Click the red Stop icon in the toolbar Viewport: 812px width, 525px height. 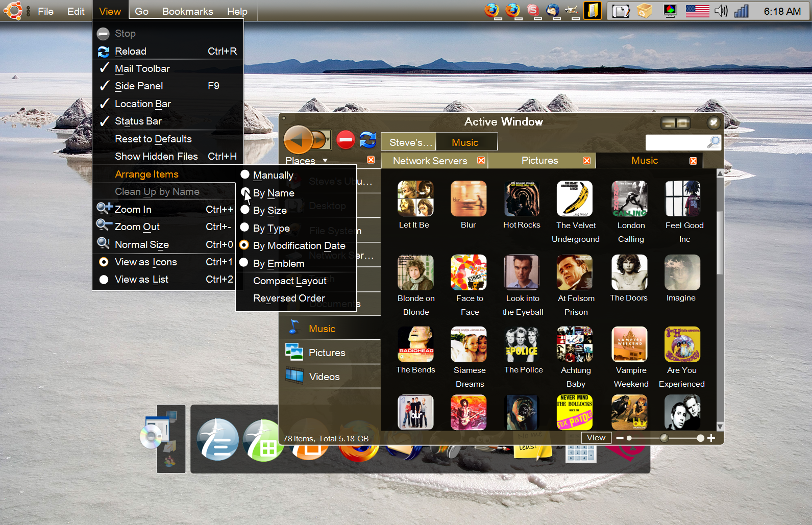pos(346,139)
